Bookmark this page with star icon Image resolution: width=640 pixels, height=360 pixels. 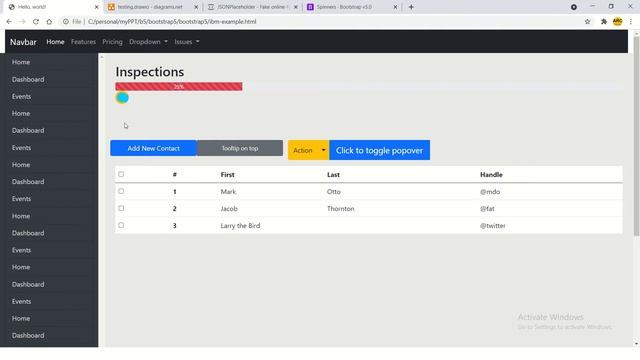[587, 22]
